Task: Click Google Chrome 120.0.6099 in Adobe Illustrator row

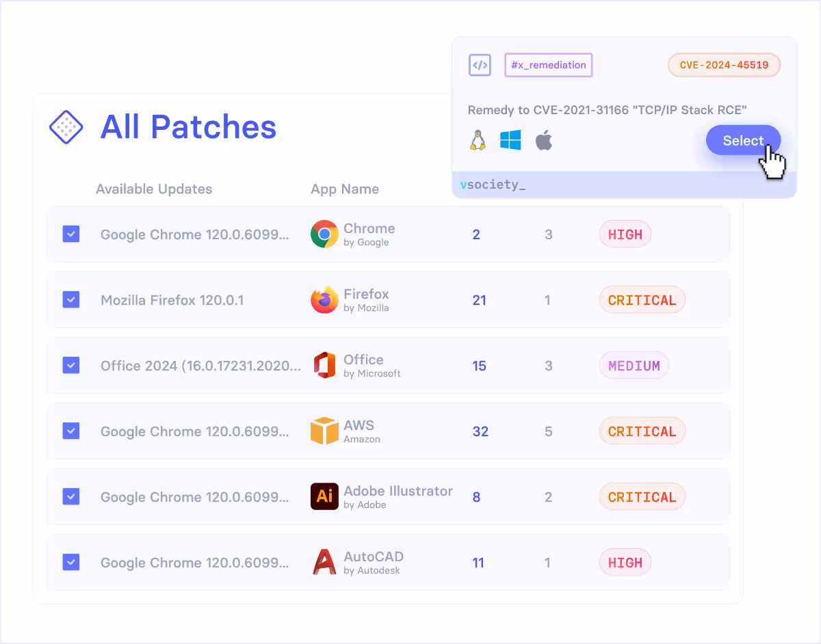Action: pos(194,497)
